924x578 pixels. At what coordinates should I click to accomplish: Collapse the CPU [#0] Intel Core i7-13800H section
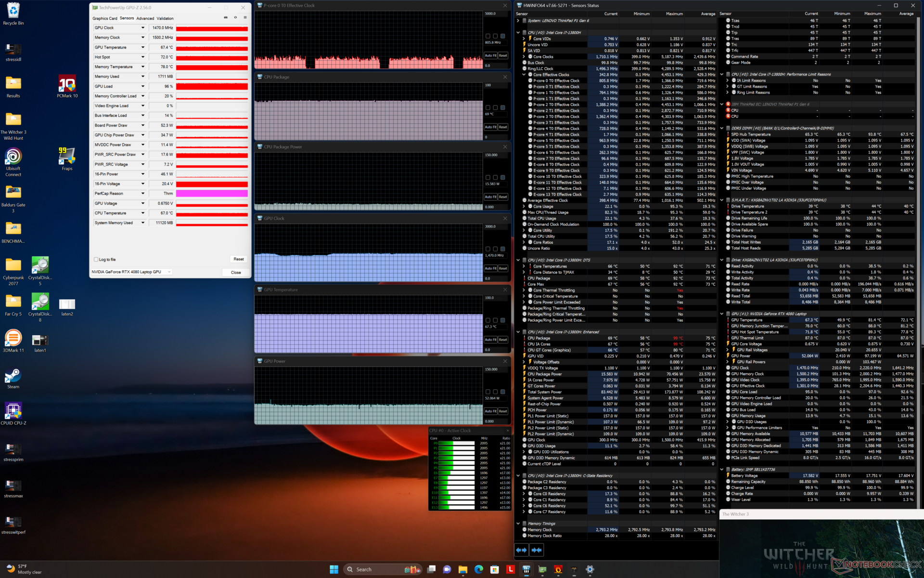point(518,33)
